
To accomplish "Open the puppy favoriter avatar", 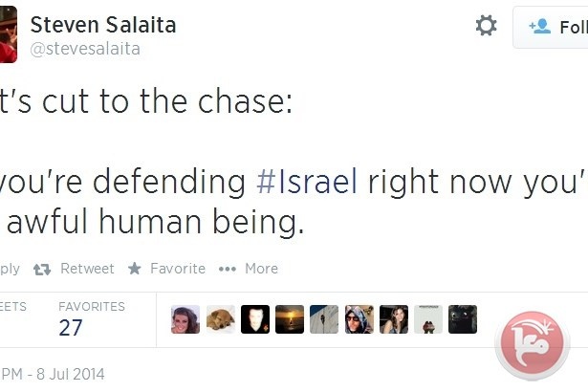I will pyautogui.click(x=221, y=319).
